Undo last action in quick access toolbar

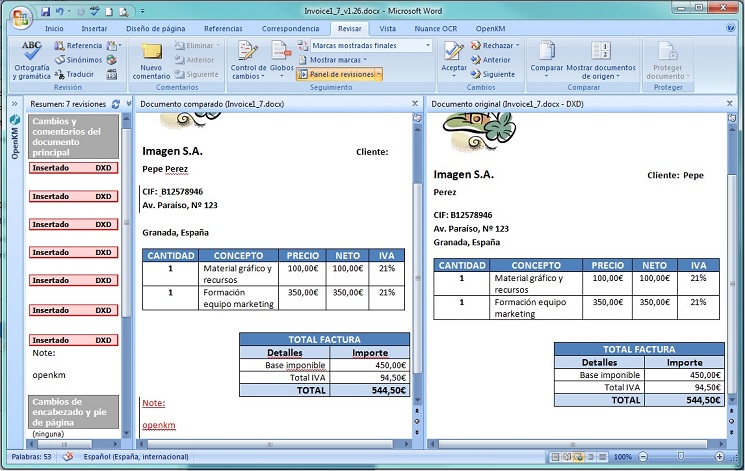tap(59, 11)
